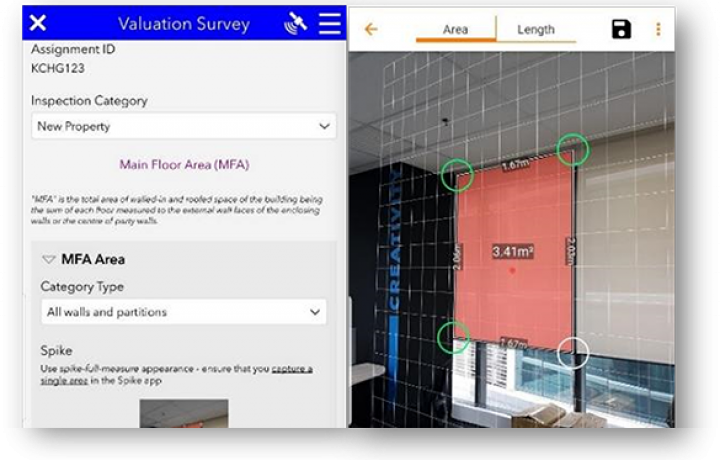
Task: Tap the 3.41m² area measurement label
Action: tap(512, 252)
